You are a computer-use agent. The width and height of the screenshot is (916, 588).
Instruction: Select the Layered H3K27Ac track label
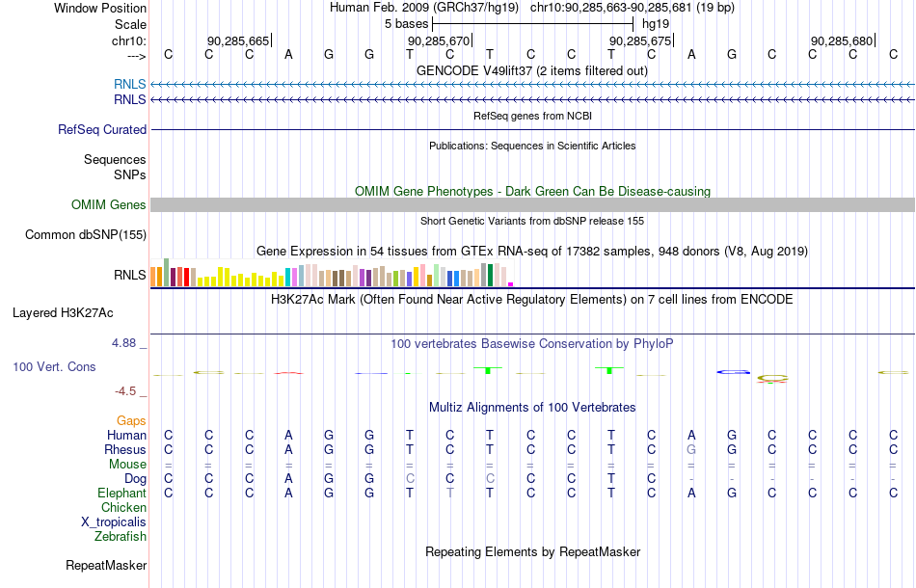coord(63,313)
